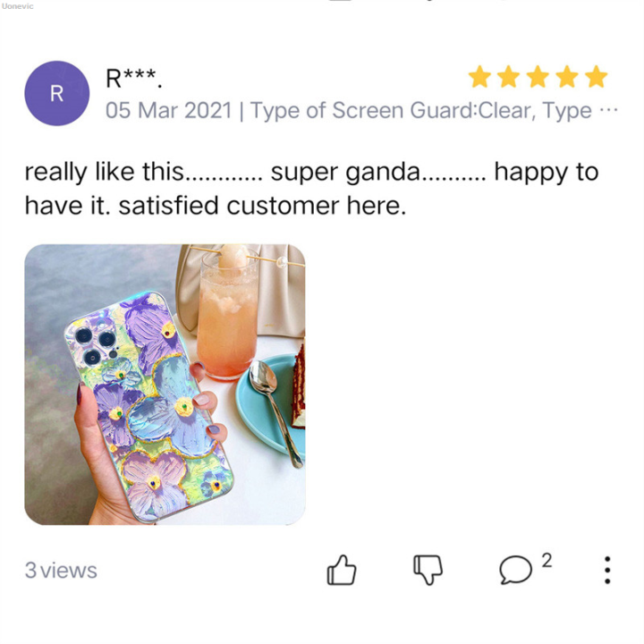
Task: Select the fourth rating star
Action: [567, 77]
